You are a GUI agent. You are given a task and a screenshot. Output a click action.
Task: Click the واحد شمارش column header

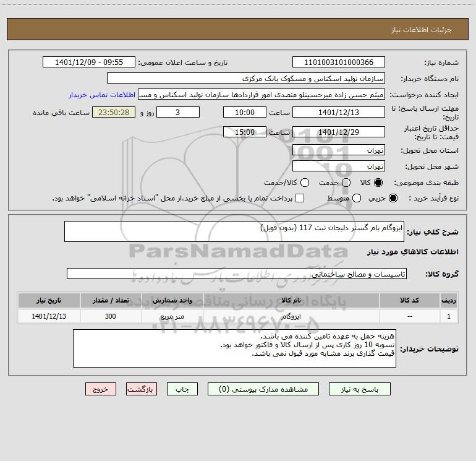pyautogui.click(x=172, y=300)
